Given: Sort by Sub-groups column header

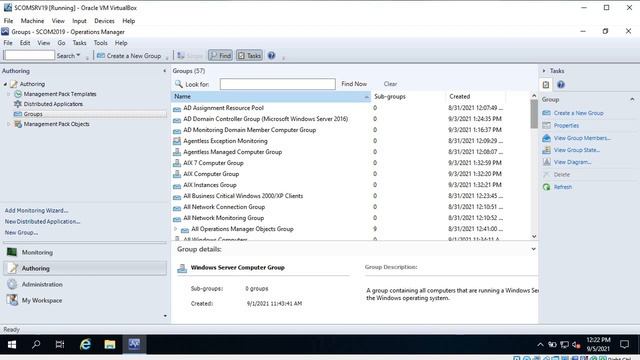Looking at the screenshot, I should pos(407,97).
